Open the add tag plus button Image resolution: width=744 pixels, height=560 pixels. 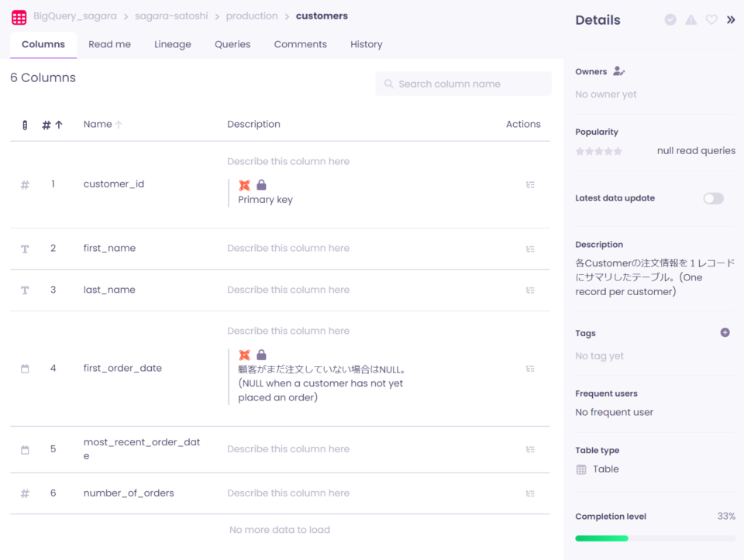725,332
